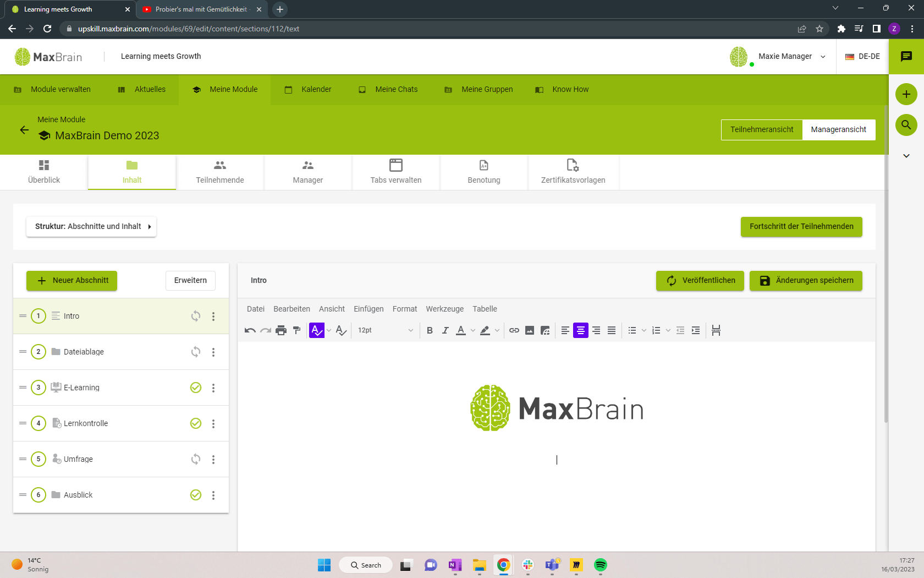Open the chat panel icon
The height and width of the screenshot is (578, 924).
click(x=906, y=57)
